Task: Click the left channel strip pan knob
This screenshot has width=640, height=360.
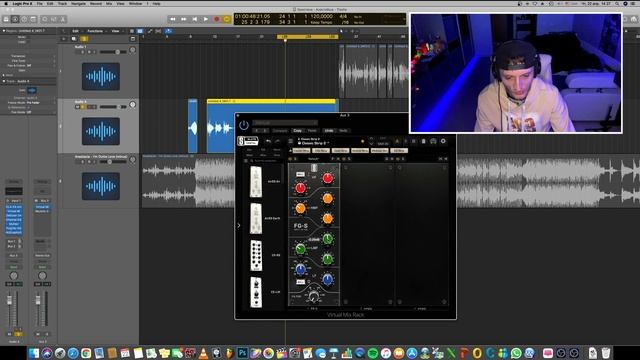Action: click(x=13, y=276)
